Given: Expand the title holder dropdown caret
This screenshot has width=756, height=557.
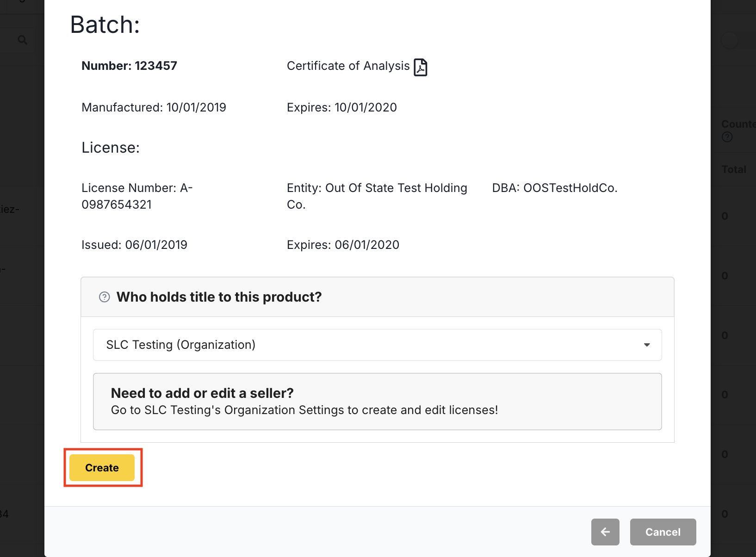Looking at the screenshot, I should (x=646, y=345).
